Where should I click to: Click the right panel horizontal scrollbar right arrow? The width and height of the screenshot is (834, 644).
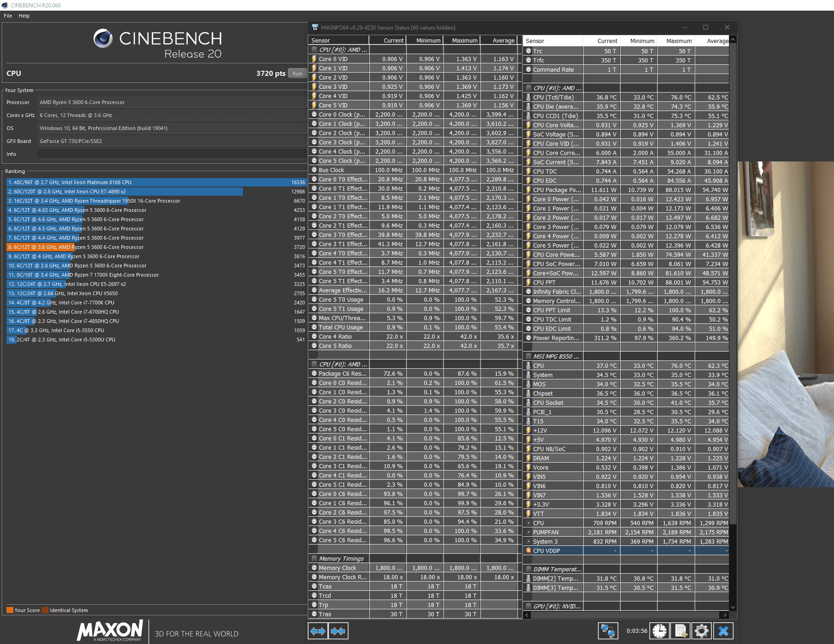click(725, 615)
